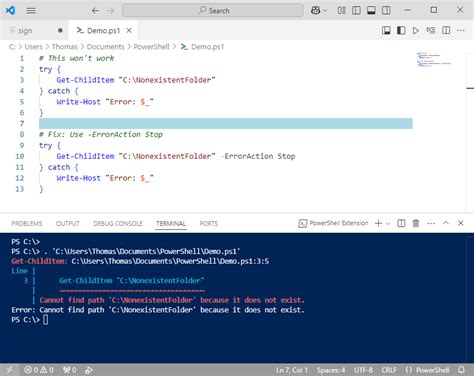The height and width of the screenshot is (376, 474).
Task: Open terminal panel more actions ellipsis
Action: tap(431, 223)
